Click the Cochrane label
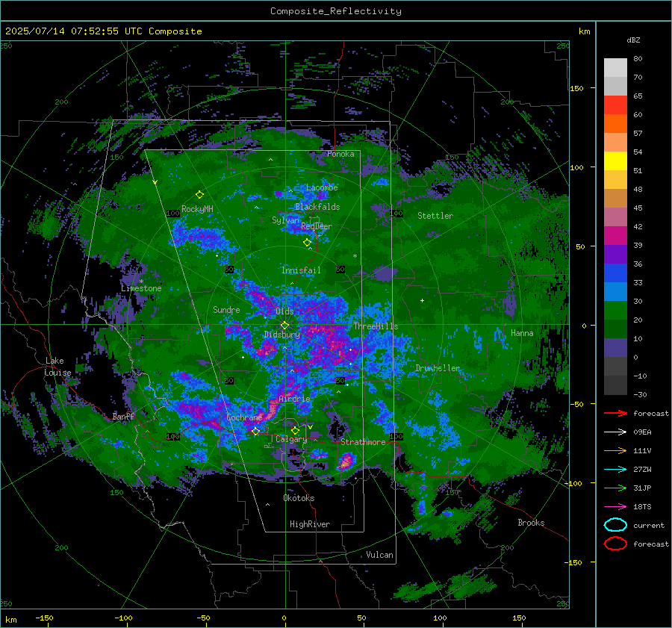The image size is (672, 628). click(x=244, y=417)
